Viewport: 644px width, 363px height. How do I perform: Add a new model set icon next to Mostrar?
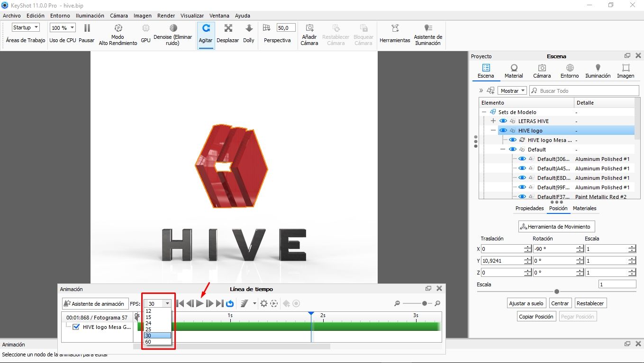(490, 90)
